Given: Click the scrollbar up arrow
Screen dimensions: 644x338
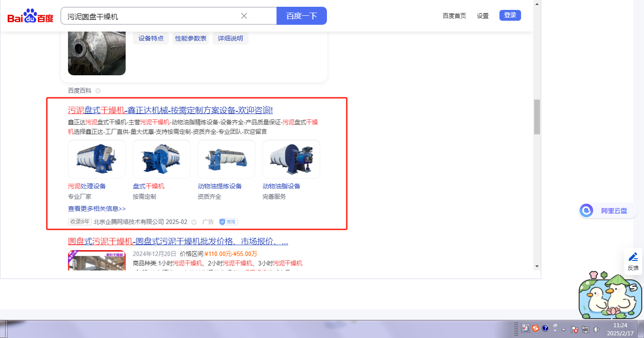Looking at the screenshot, I should click(537, 4).
